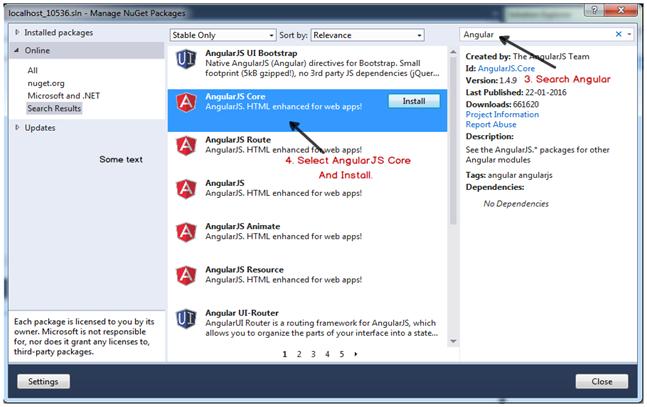
Task: Click the AngularJS Animate shield icon
Action: (186, 232)
